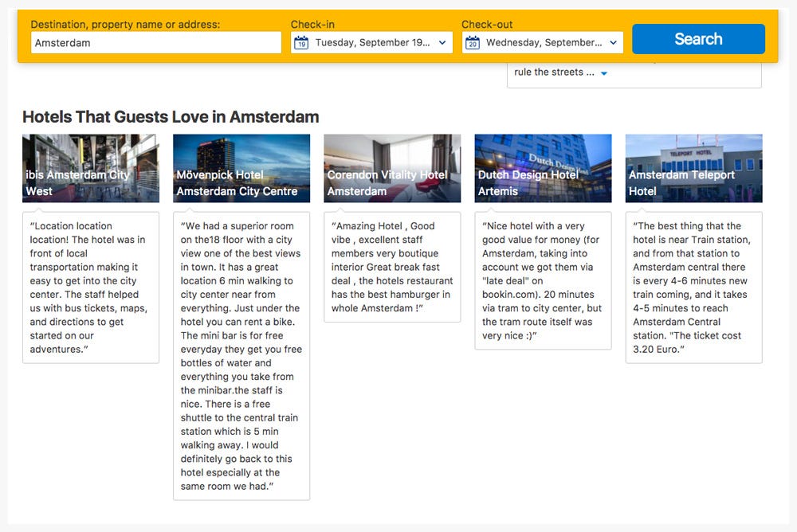
Task: Open the Mövenpick Hotel Amsterdam City Centre thumbnail
Action: pos(241,168)
